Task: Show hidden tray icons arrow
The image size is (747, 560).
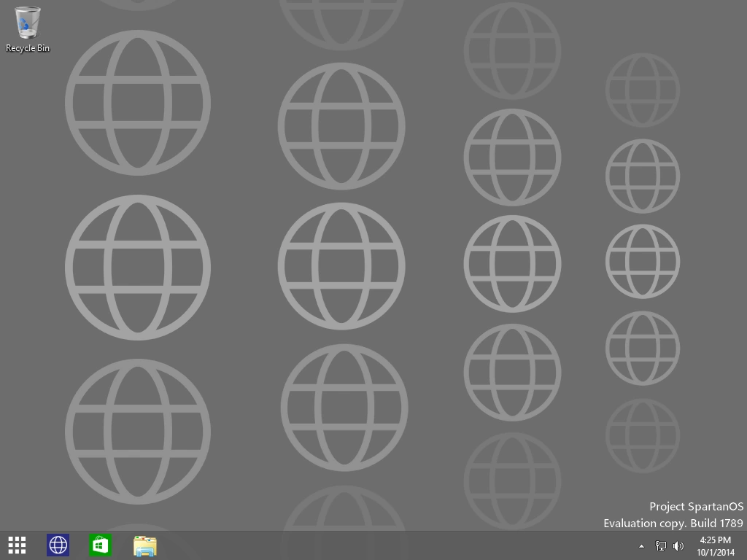Action: [x=641, y=546]
